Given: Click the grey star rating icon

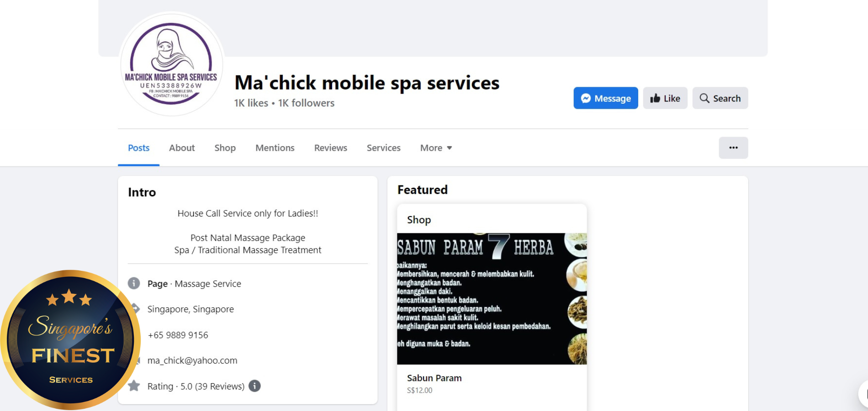Looking at the screenshot, I should [134, 386].
